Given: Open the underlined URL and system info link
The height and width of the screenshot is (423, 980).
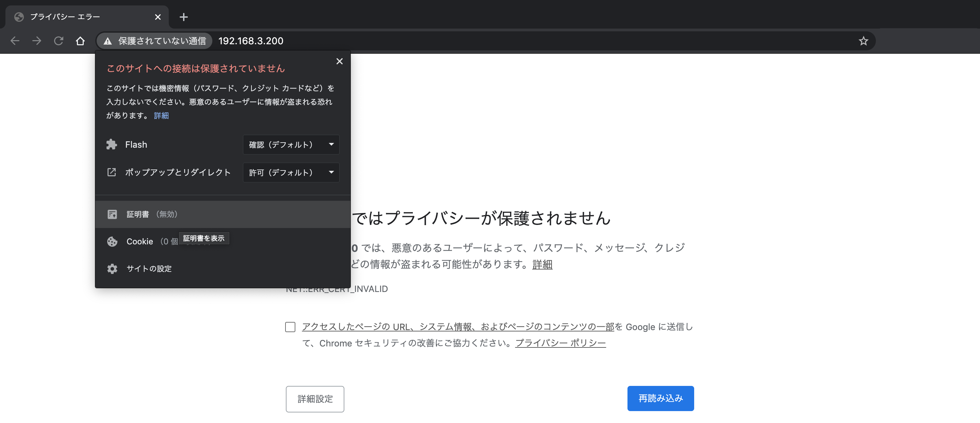Looking at the screenshot, I should 458,327.
